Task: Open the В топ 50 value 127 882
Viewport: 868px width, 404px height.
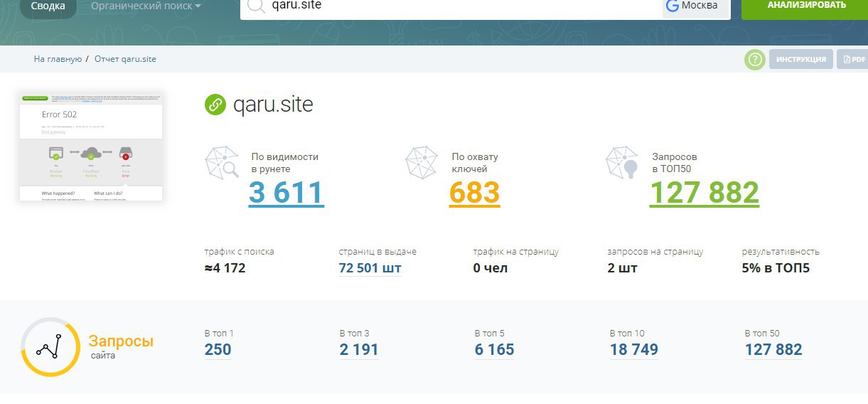Action: (773, 350)
